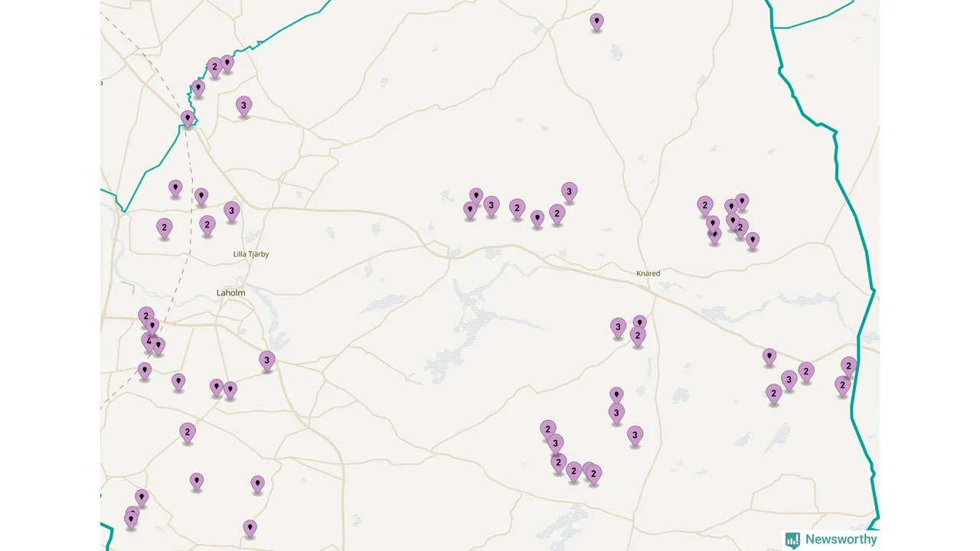Click the southernmost single pin marker

pyautogui.click(x=250, y=527)
